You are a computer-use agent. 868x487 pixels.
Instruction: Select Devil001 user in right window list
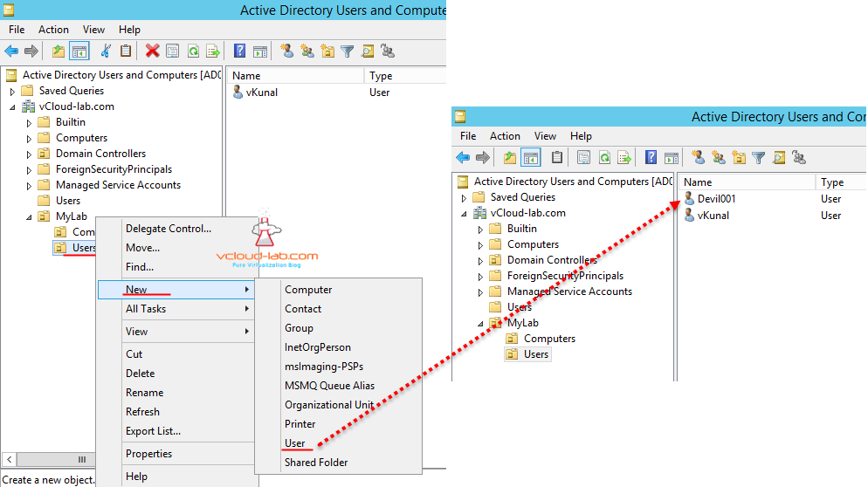click(x=710, y=199)
